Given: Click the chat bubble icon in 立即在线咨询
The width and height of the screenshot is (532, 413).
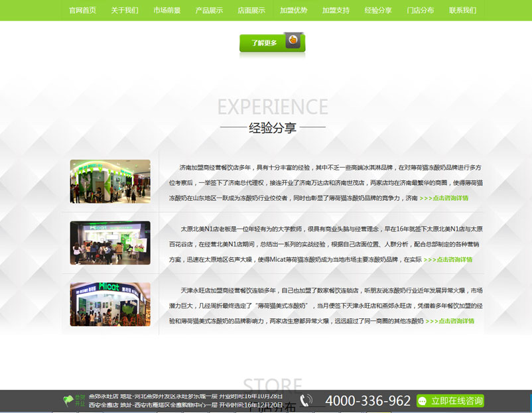Looking at the screenshot, I should coord(423,401).
